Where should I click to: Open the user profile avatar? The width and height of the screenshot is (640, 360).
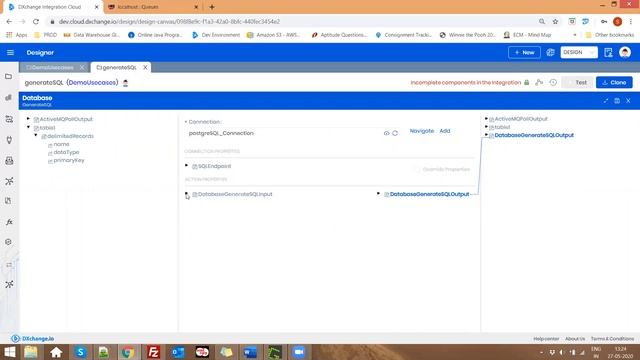[624, 53]
